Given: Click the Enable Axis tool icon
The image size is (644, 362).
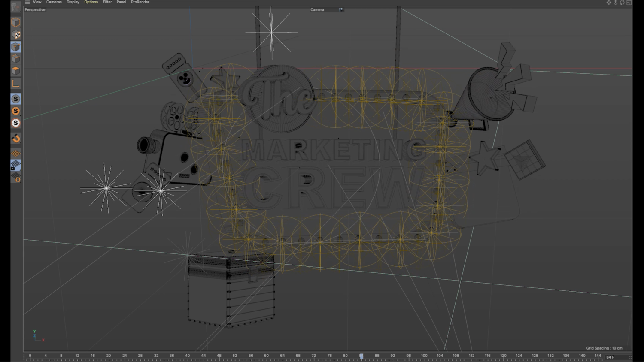Looking at the screenshot, I should [16, 84].
